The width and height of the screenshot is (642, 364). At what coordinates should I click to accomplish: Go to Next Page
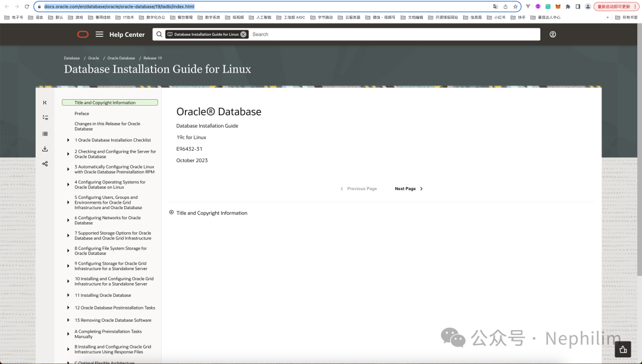pos(408,189)
